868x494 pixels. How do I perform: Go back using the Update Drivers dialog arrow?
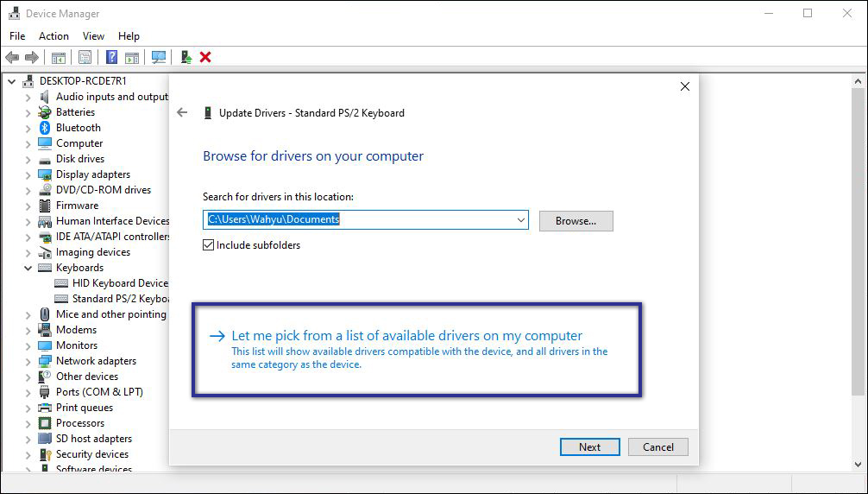181,113
